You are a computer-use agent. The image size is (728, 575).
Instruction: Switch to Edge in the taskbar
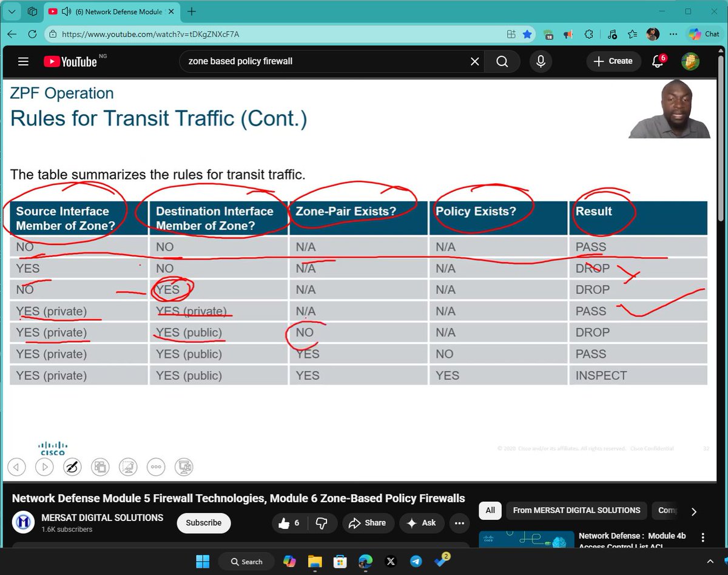point(365,562)
